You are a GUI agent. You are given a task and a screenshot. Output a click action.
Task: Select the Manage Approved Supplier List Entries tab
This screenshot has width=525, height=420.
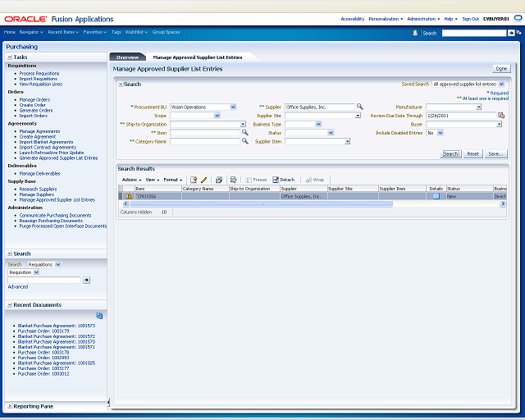197,57
